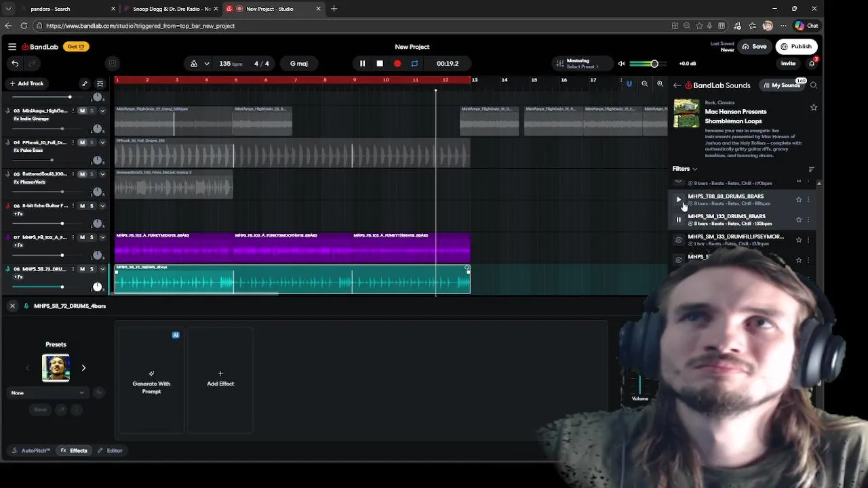The width and height of the screenshot is (868, 488).
Task: Click Add Track button
Action: pyautogui.click(x=26, y=83)
